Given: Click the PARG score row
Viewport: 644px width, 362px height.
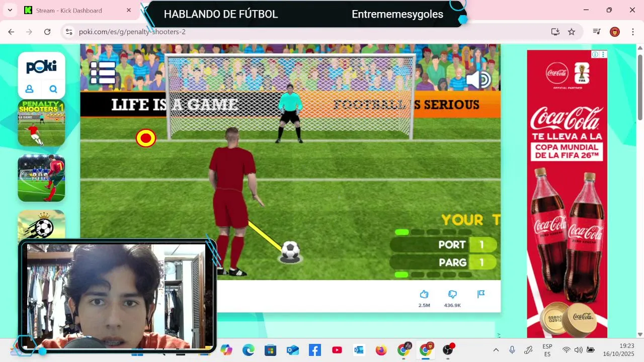Looking at the screenshot, I should [443, 262].
